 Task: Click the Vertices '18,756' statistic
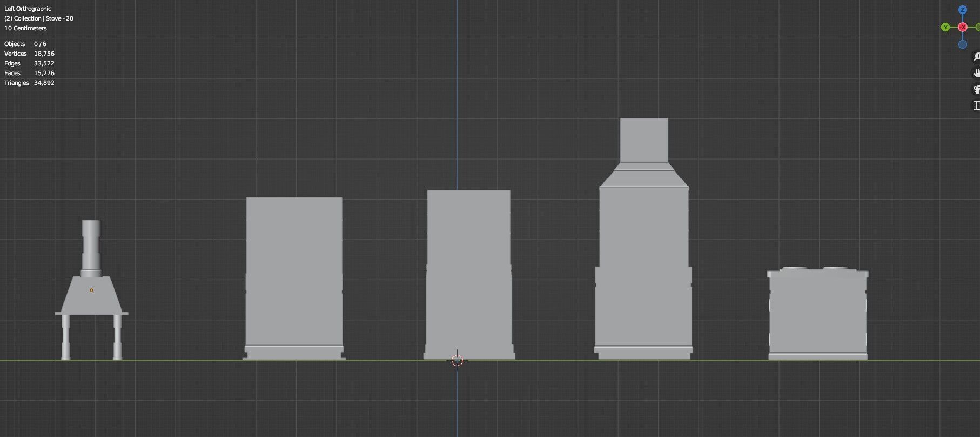pyautogui.click(x=44, y=54)
